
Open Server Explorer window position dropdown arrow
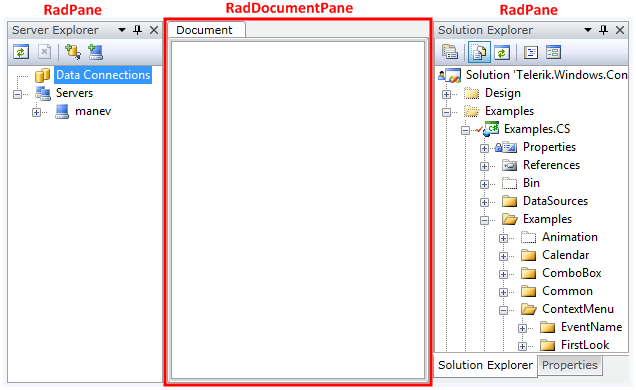(122, 30)
